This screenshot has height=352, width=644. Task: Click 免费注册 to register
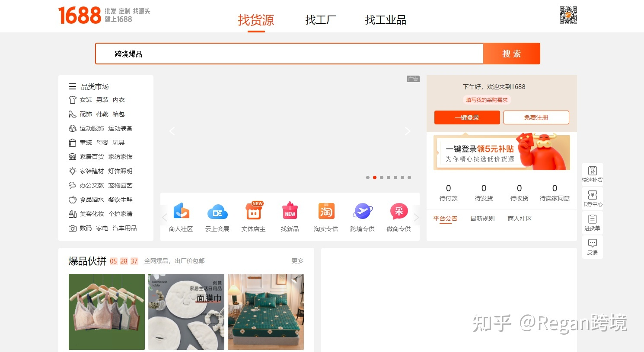pyautogui.click(x=537, y=117)
